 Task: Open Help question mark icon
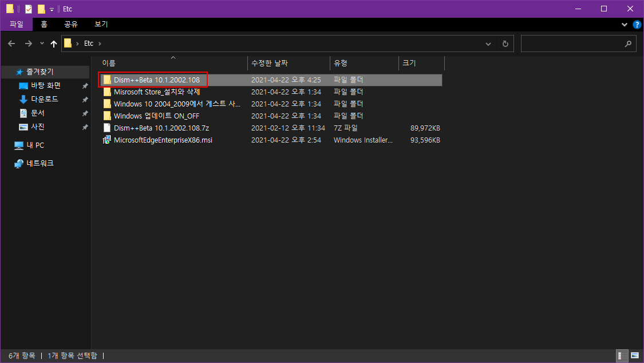(637, 25)
